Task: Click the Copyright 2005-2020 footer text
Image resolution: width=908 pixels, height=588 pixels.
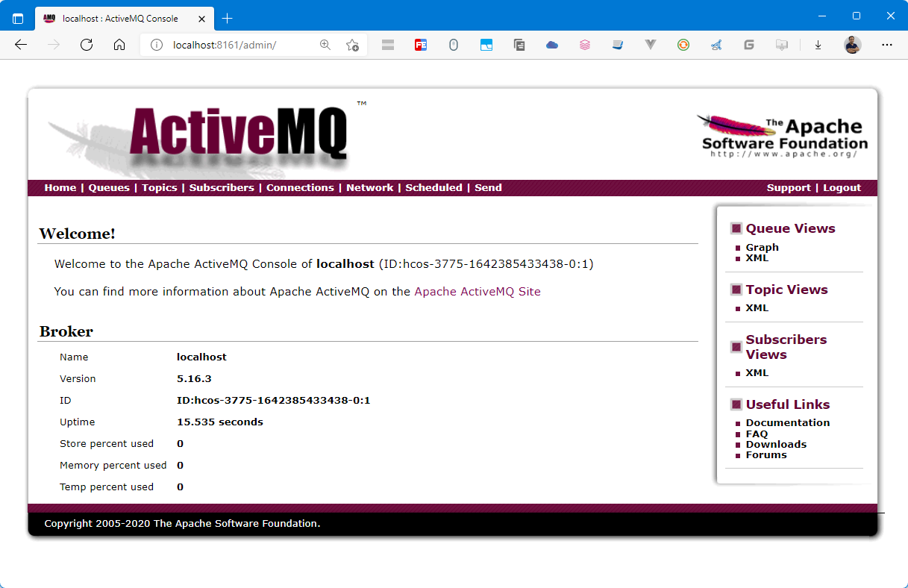Action: 182,524
